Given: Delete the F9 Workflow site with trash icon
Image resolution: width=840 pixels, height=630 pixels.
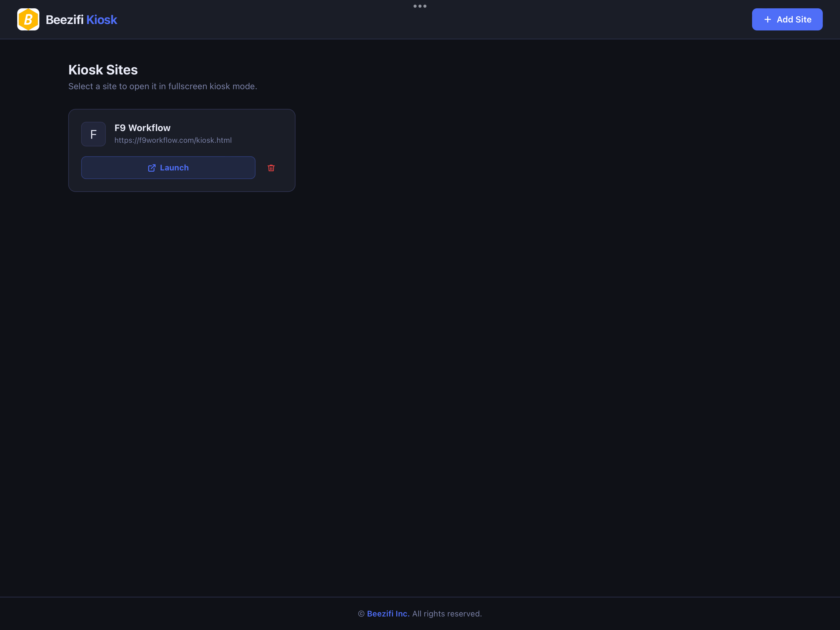Looking at the screenshot, I should click(x=271, y=168).
